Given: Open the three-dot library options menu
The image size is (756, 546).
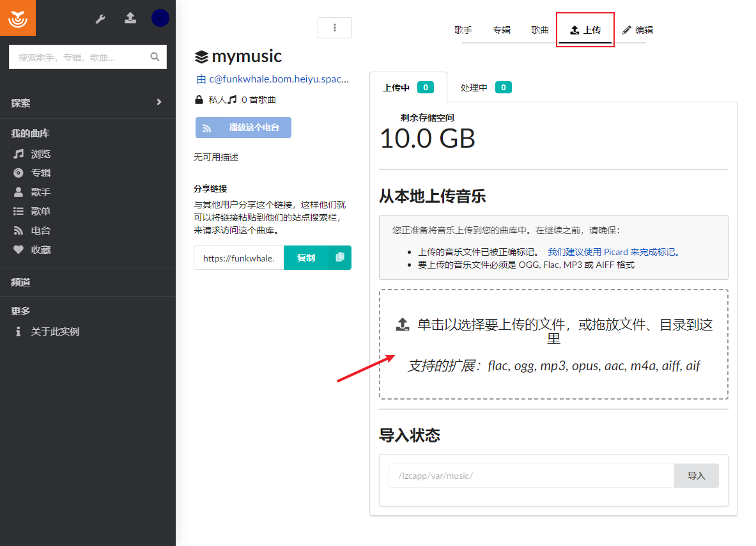Looking at the screenshot, I should (335, 27).
